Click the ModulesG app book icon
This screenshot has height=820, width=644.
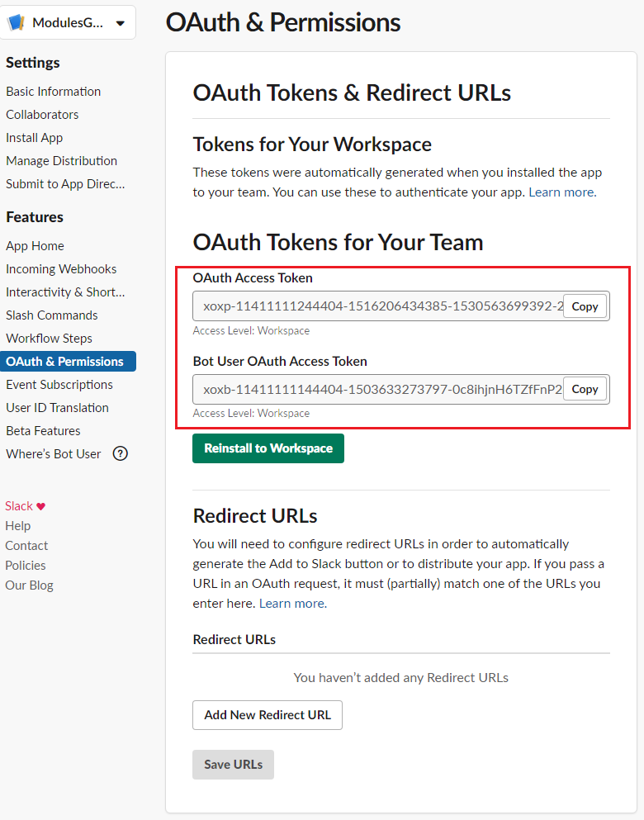17,22
